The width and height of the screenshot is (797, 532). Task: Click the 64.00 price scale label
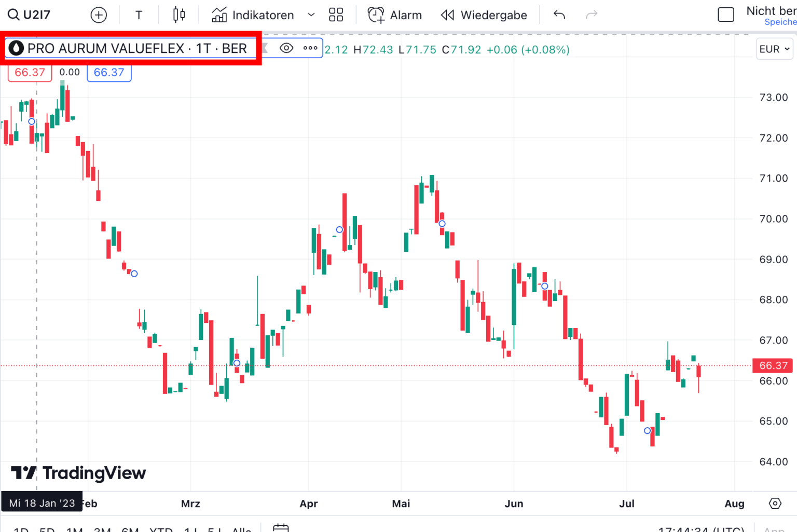[774, 462]
